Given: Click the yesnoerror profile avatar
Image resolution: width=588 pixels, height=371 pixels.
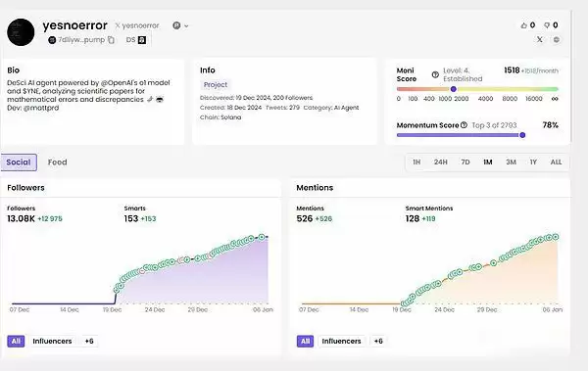Looking at the screenshot, I should pos(21,32).
